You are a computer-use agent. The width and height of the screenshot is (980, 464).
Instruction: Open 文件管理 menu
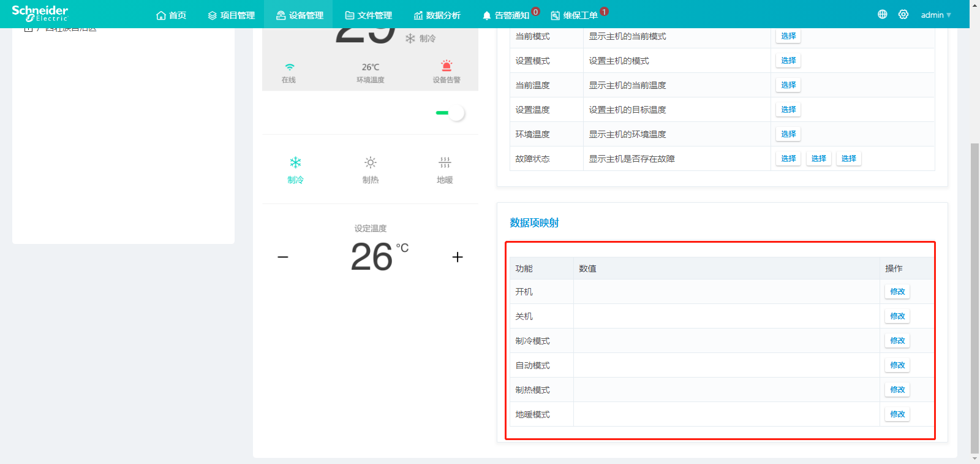(x=368, y=15)
